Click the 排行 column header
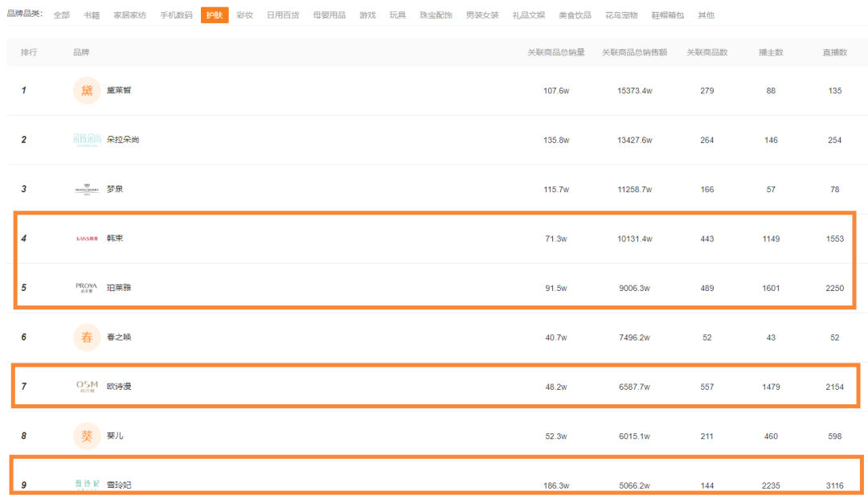 click(x=29, y=52)
